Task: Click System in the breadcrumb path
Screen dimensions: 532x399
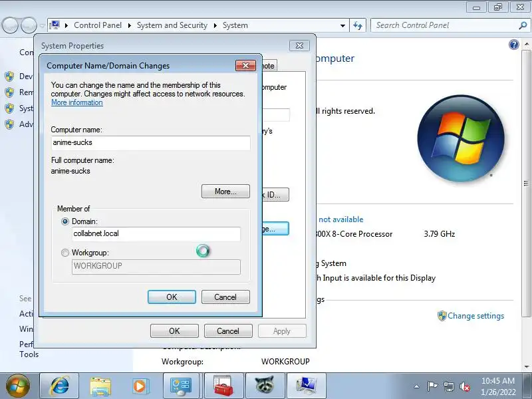Action: (235, 25)
